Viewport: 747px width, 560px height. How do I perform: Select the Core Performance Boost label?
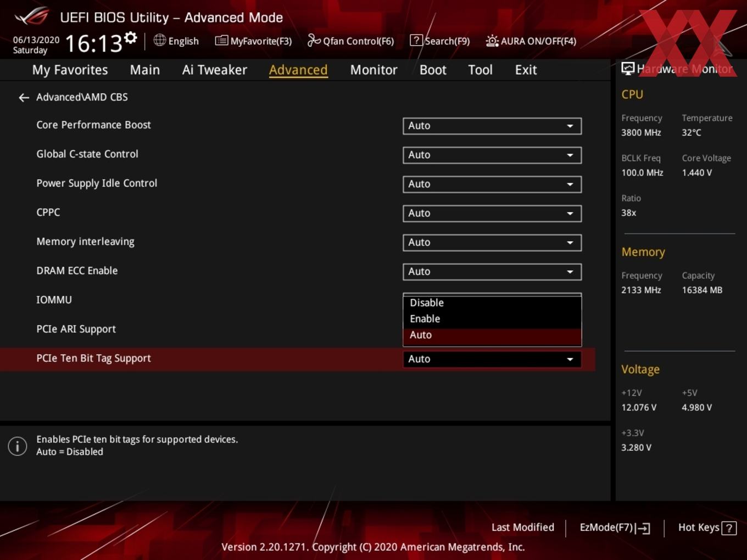point(93,125)
